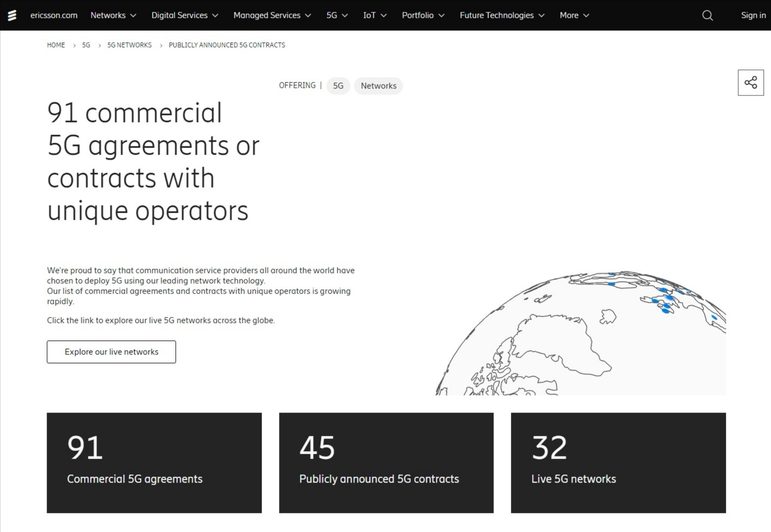Open the search magnifier icon
The image size is (771, 532).
click(707, 15)
